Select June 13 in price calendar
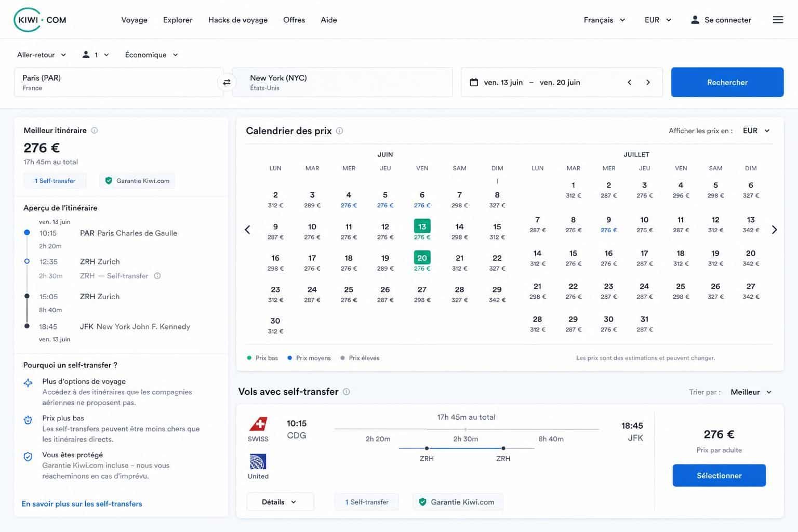The image size is (798, 532). pos(422,230)
